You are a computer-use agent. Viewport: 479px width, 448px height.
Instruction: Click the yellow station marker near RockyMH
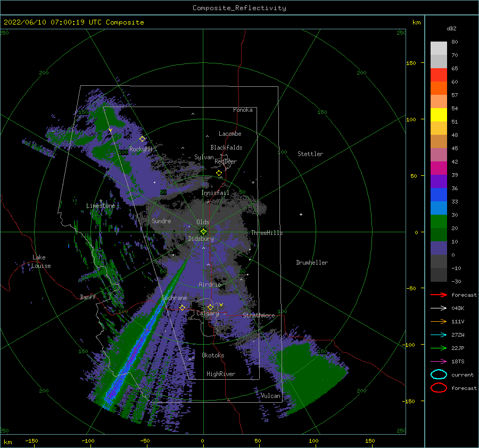pos(142,139)
